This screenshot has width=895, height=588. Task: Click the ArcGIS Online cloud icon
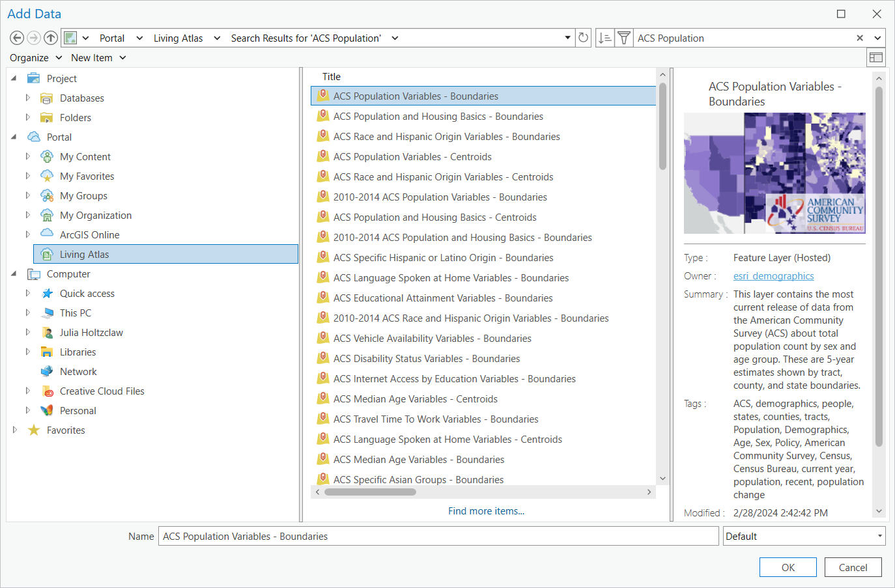click(x=46, y=234)
